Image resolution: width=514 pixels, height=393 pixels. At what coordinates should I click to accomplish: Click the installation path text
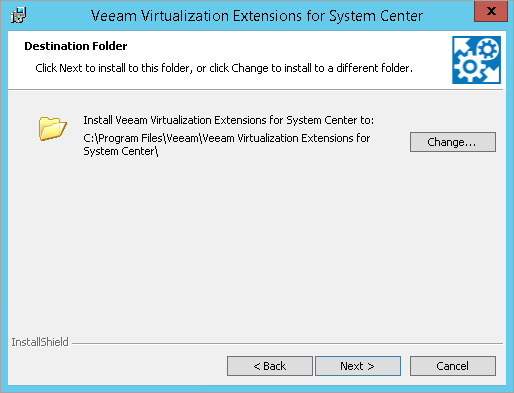(x=227, y=145)
